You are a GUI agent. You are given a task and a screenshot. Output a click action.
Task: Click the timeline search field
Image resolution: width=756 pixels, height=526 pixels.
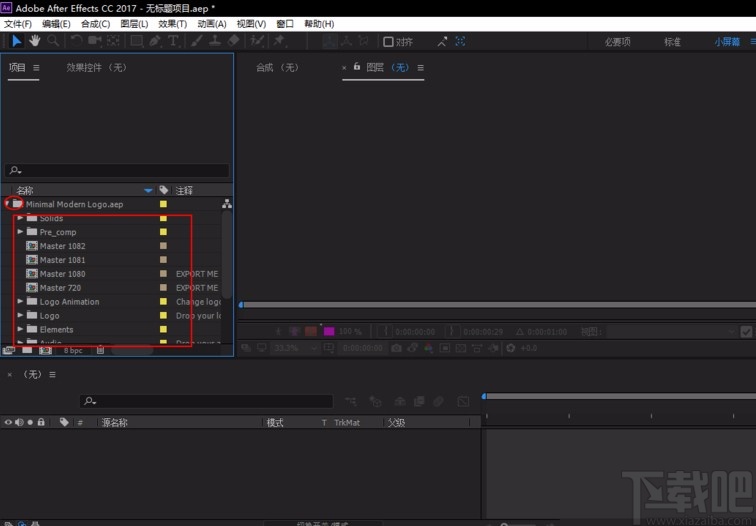click(x=206, y=401)
